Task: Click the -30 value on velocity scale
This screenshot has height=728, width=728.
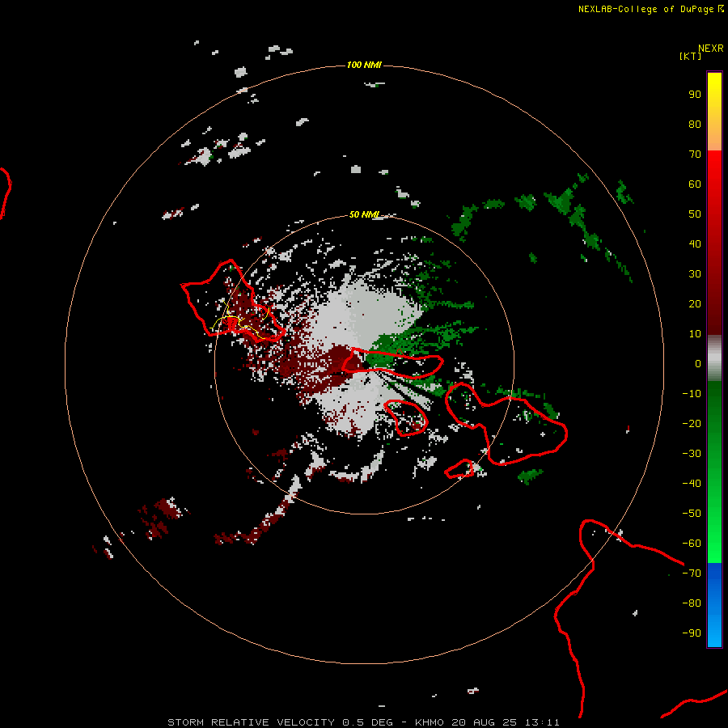Action: tap(692, 454)
